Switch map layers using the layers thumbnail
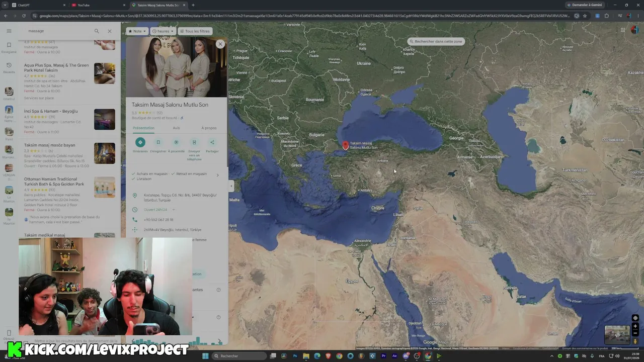644x362 pixels. click(x=617, y=334)
